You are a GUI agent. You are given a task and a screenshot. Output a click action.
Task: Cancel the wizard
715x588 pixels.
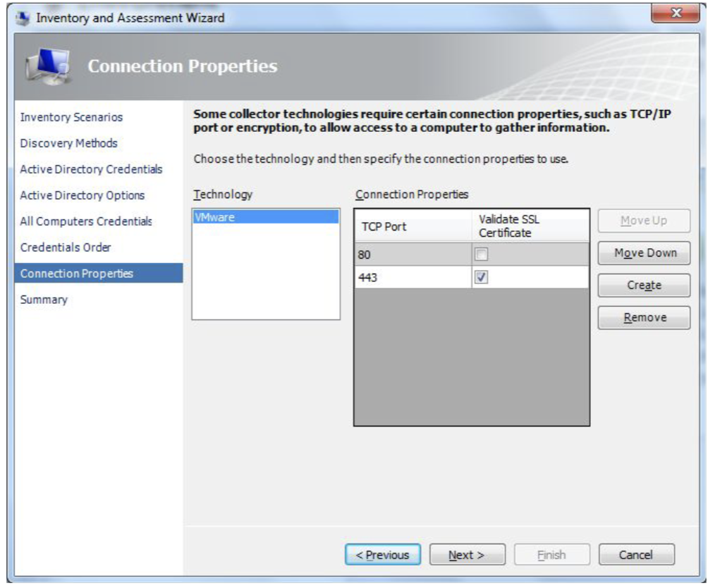pos(636,555)
